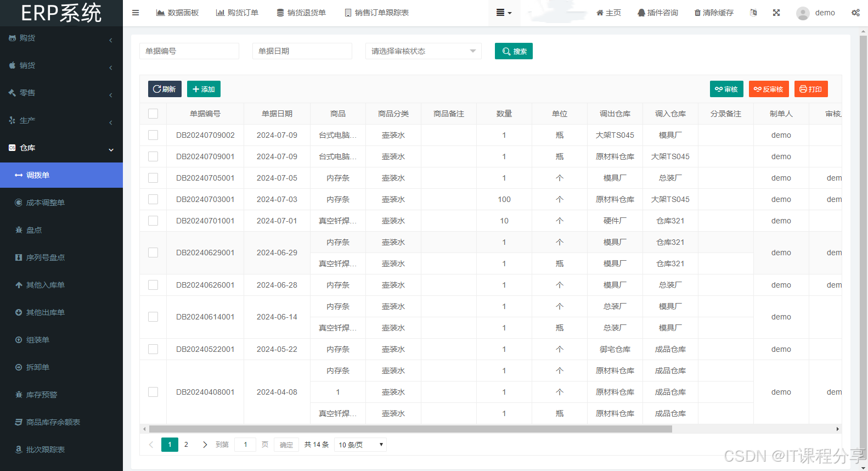Select the checkbox for DB20240703001
The height and width of the screenshot is (471, 868).
click(x=153, y=199)
